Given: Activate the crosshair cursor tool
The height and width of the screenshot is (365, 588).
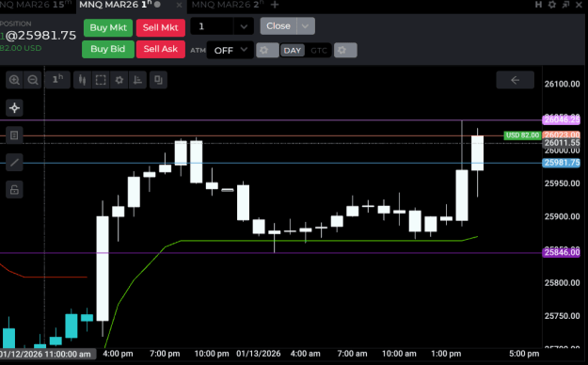Looking at the screenshot, I should [x=14, y=108].
